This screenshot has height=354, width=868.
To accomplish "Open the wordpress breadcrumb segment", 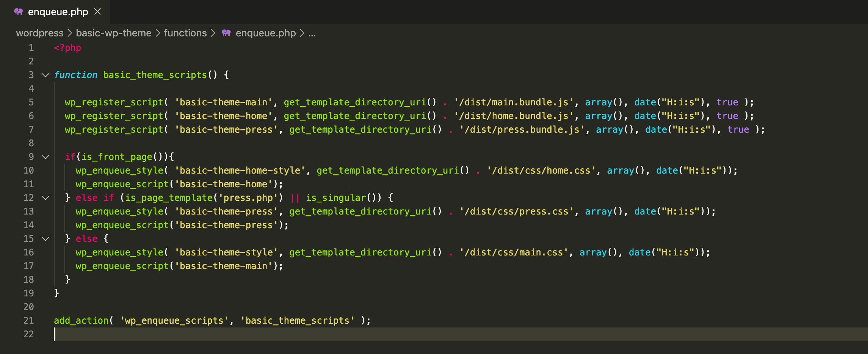I will click(40, 33).
